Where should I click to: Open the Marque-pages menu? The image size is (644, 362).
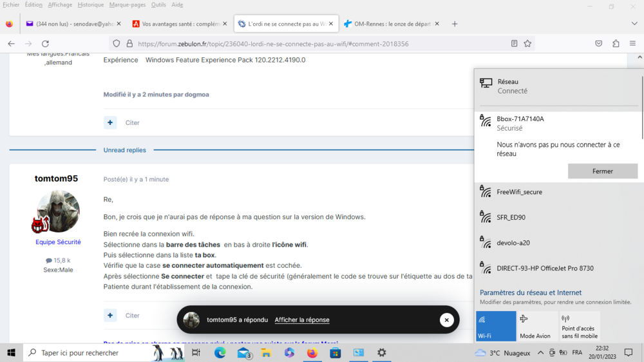pyautogui.click(x=127, y=5)
